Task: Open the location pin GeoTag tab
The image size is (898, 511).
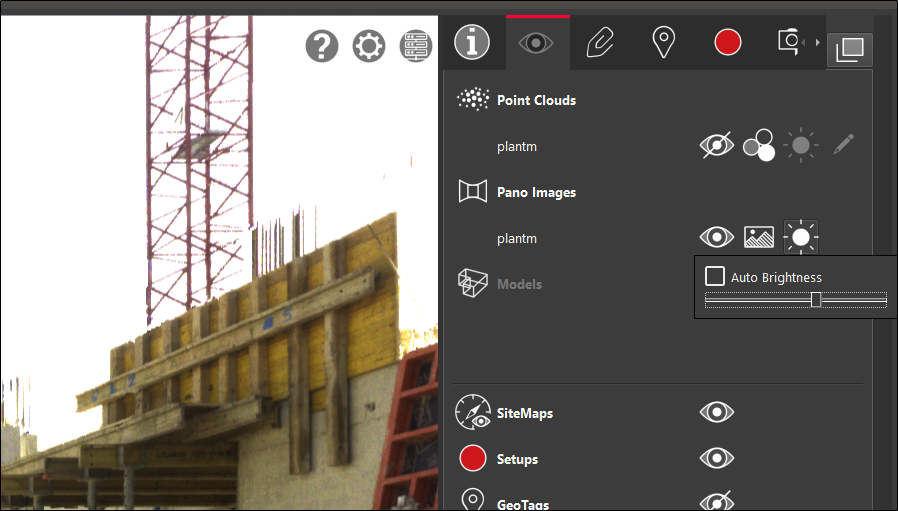Action: pos(663,42)
